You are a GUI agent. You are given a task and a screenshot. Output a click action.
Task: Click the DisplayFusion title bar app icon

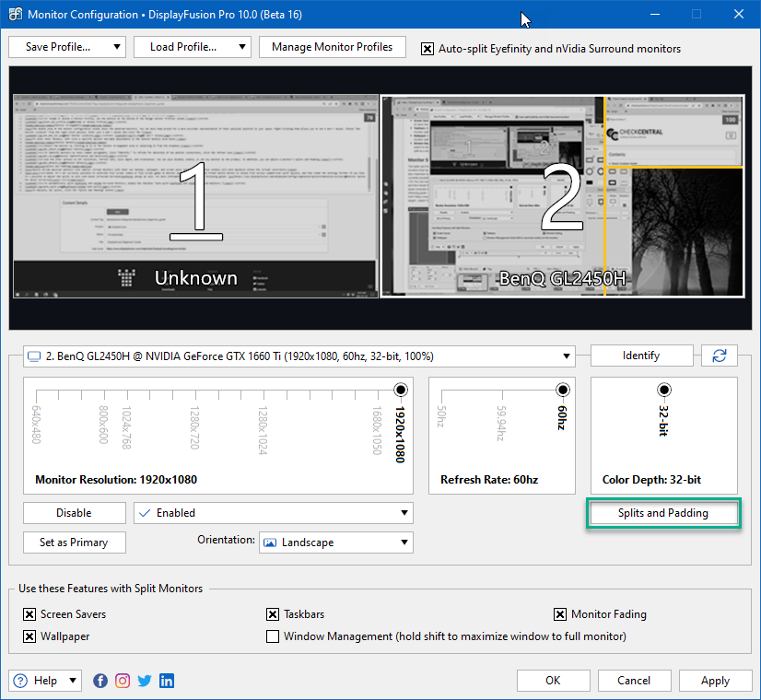point(15,14)
